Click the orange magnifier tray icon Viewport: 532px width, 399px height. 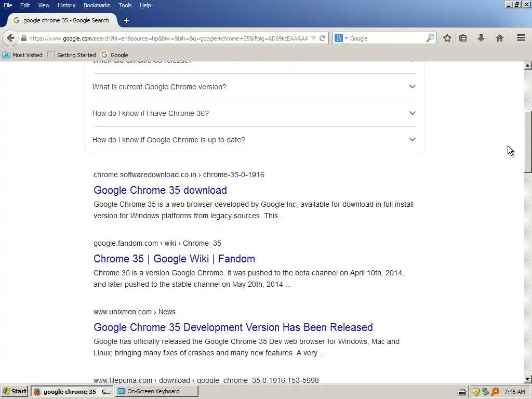[495, 392]
